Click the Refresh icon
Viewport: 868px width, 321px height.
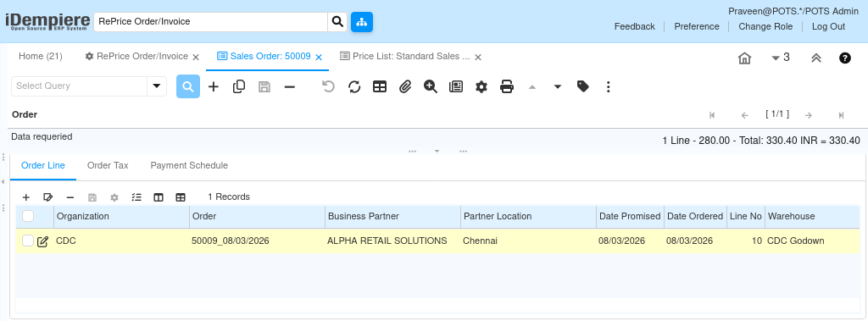354,86
